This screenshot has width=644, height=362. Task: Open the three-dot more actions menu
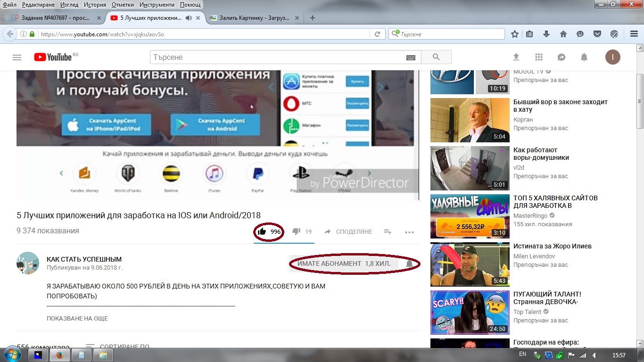[x=409, y=232]
